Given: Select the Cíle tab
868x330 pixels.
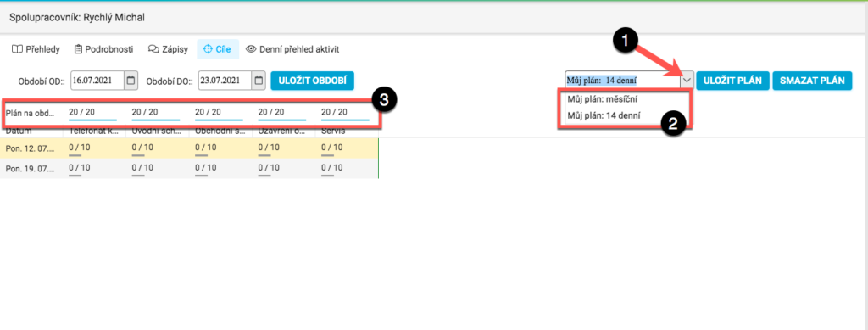Looking at the screenshot, I should click(x=218, y=49).
